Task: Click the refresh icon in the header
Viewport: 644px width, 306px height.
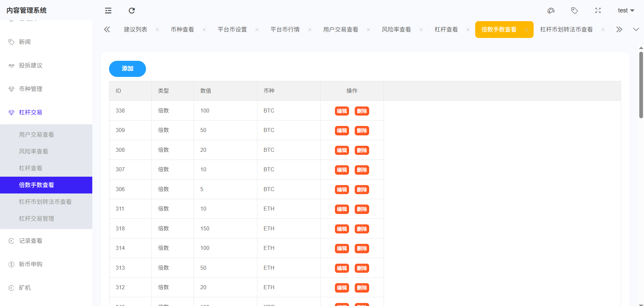Action: pos(132,10)
